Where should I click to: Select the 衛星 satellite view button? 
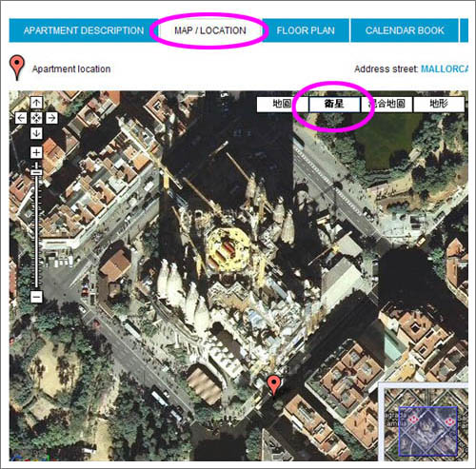334,105
